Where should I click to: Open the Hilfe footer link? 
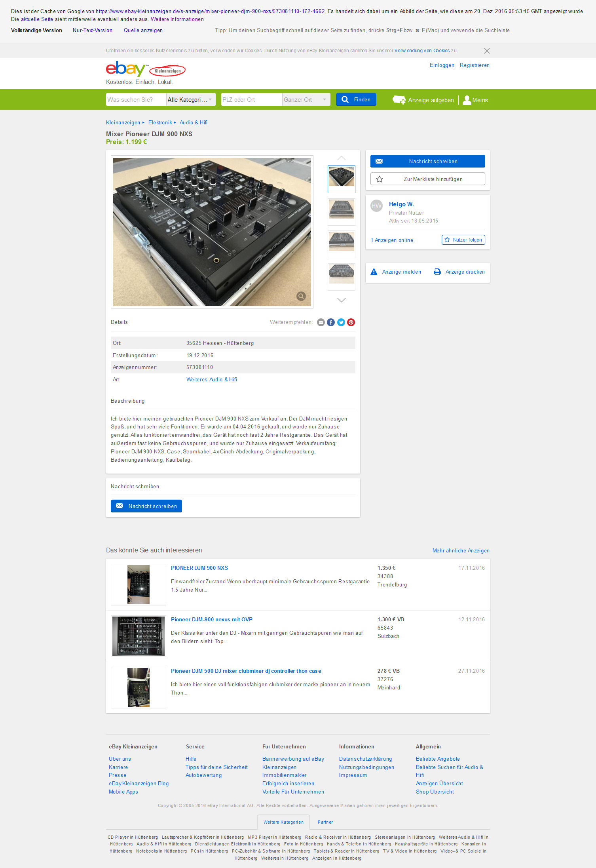point(191,759)
